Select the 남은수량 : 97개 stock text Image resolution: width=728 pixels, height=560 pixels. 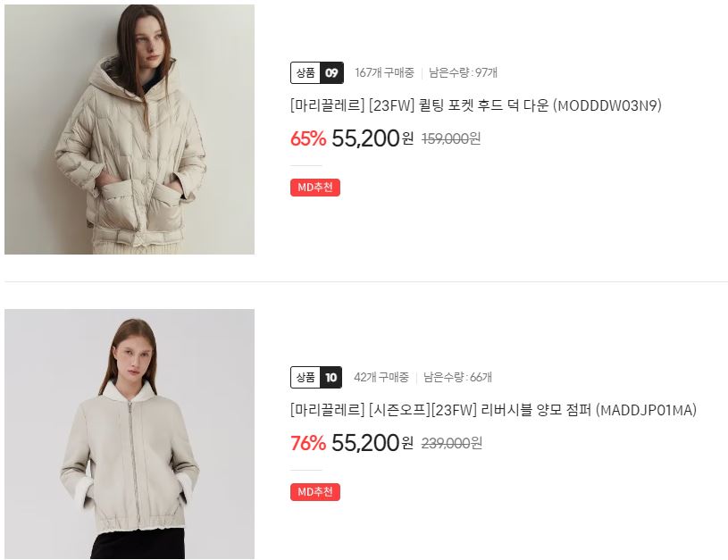pyautogui.click(x=463, y=73)
